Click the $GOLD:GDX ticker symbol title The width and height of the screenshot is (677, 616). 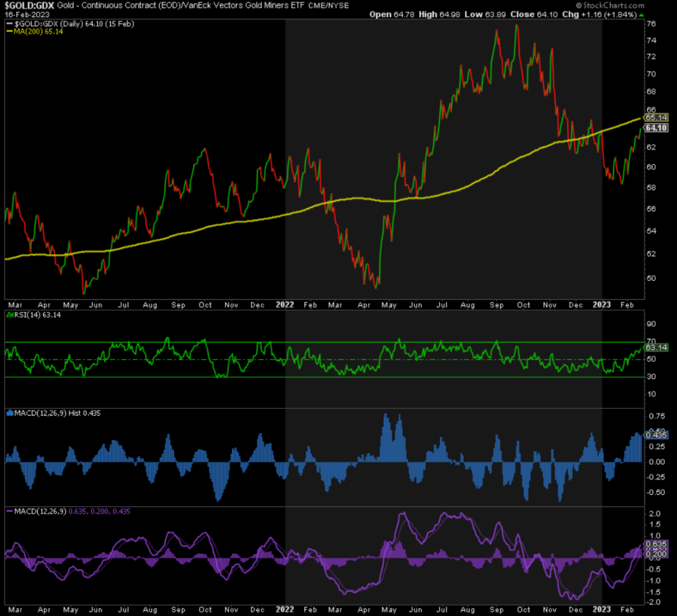(x=29, y=5)
